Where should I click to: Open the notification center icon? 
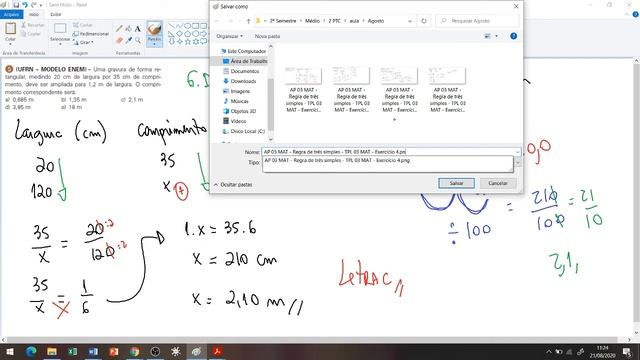627,351
